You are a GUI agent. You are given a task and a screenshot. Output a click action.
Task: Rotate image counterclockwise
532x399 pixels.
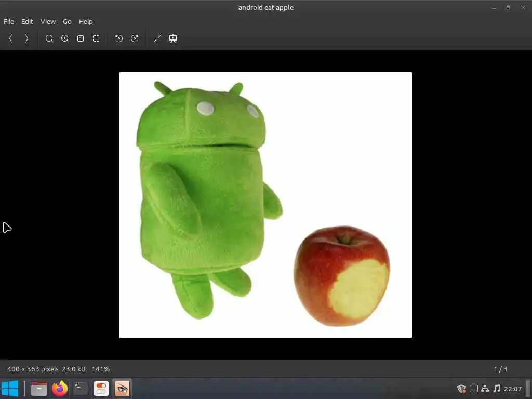119,38
